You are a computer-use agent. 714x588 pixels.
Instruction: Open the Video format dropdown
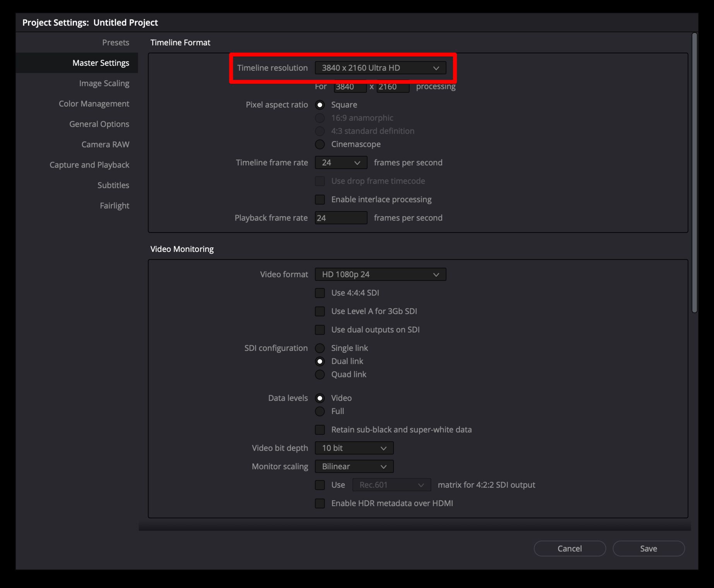(380, 275)
